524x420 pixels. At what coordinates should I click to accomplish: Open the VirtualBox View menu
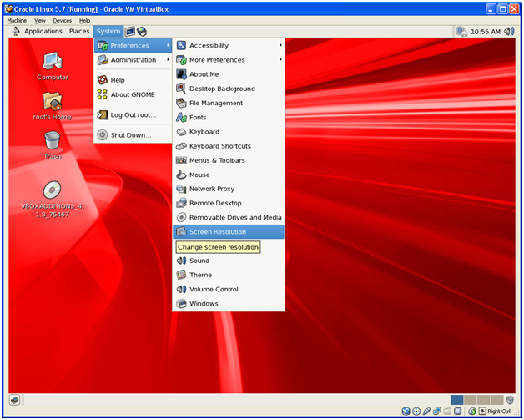coord(40,20)
